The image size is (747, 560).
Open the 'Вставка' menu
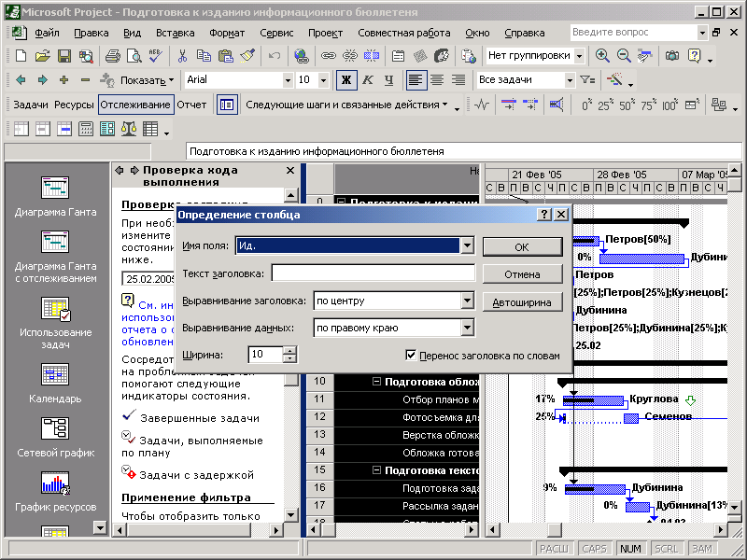point(176,33)
